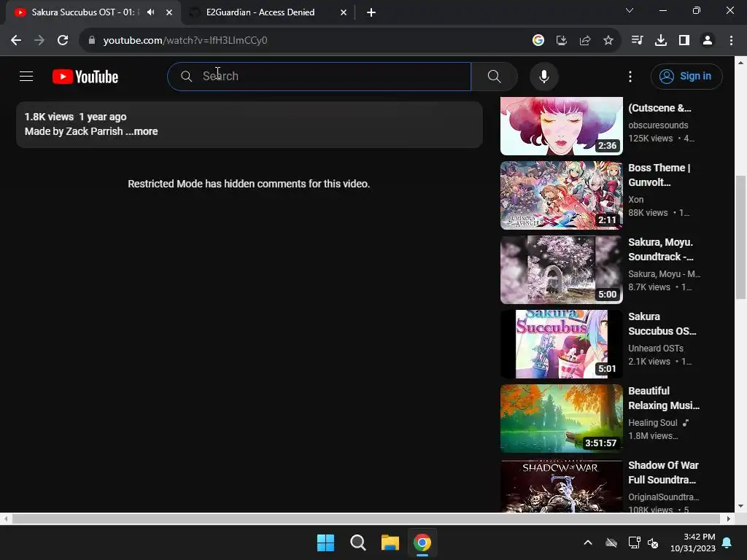View site information lock icon

tap(92, 41)
